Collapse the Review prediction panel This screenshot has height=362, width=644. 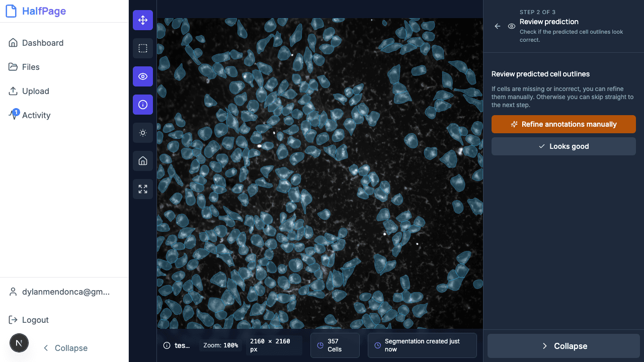[x=563, y=346]
